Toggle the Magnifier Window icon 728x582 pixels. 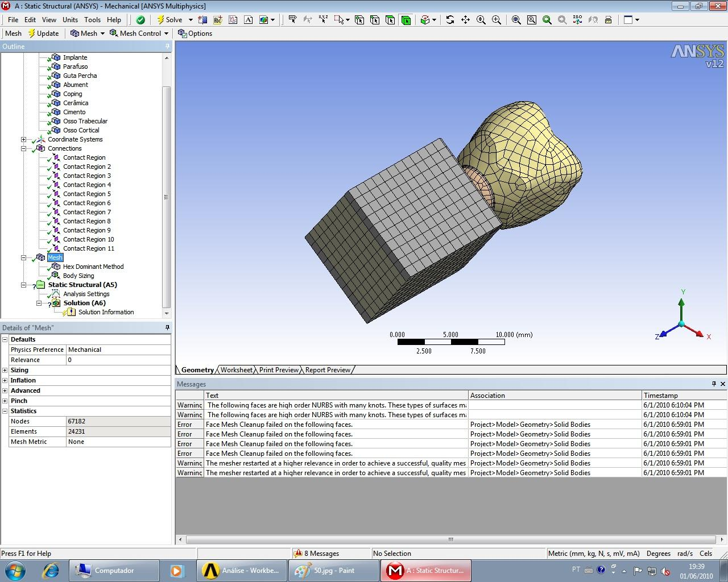coord(531,20)
